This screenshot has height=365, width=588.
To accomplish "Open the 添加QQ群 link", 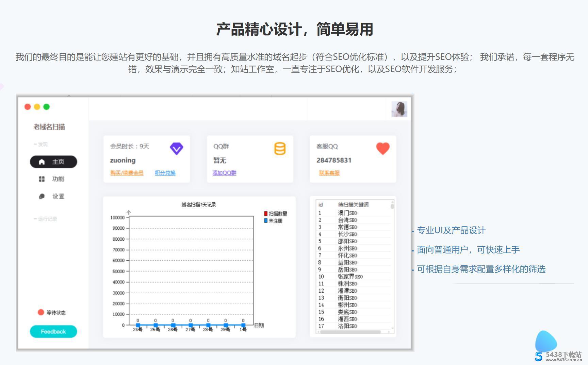I will pos(225,173).
